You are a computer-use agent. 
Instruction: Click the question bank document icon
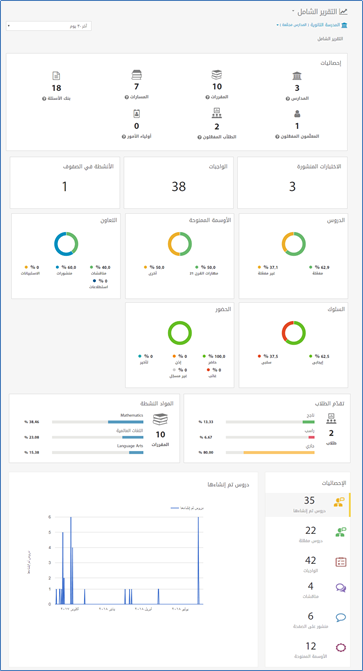click(x=56, y=76)
